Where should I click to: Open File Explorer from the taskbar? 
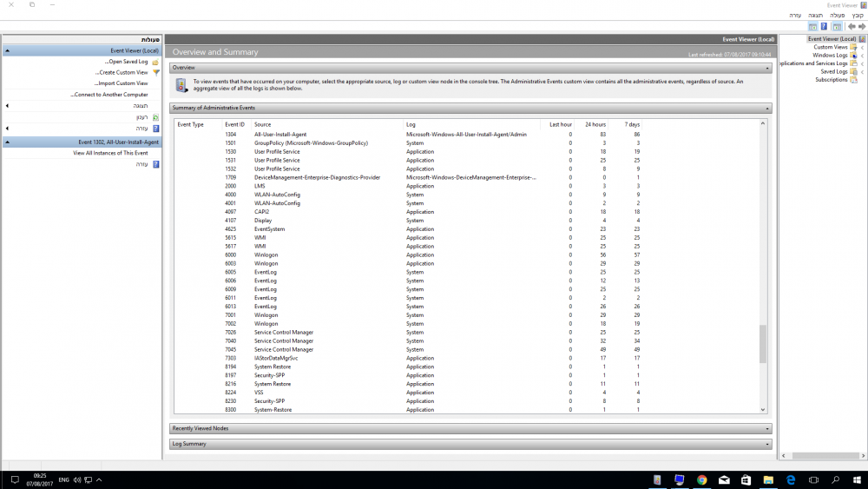[x=768, y=480]
